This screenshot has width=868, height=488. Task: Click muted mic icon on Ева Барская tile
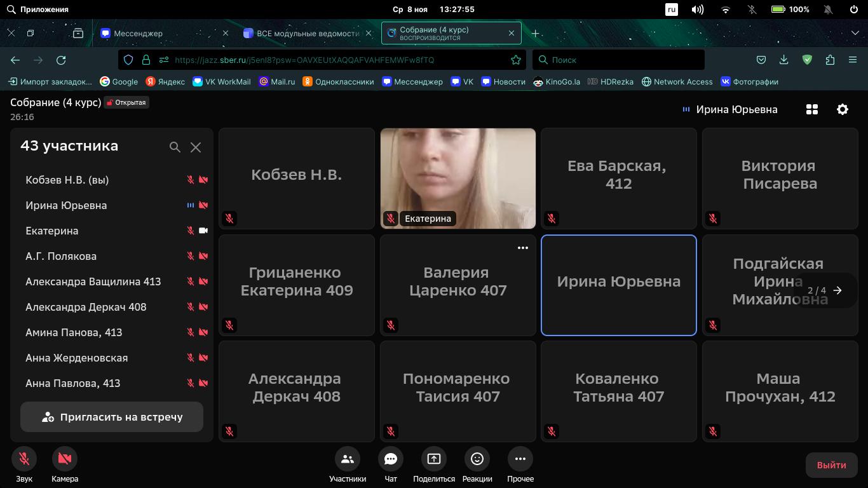(552, 219)
